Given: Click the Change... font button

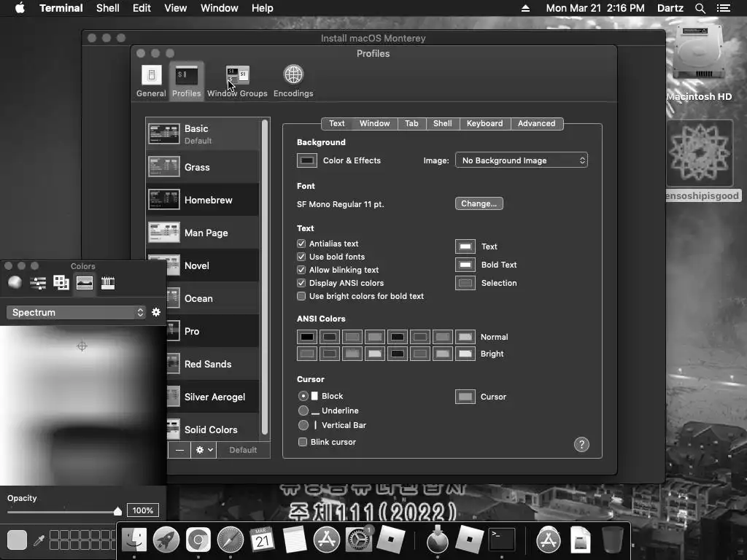Looking at the screenshot, I should (x=479, y=203).
